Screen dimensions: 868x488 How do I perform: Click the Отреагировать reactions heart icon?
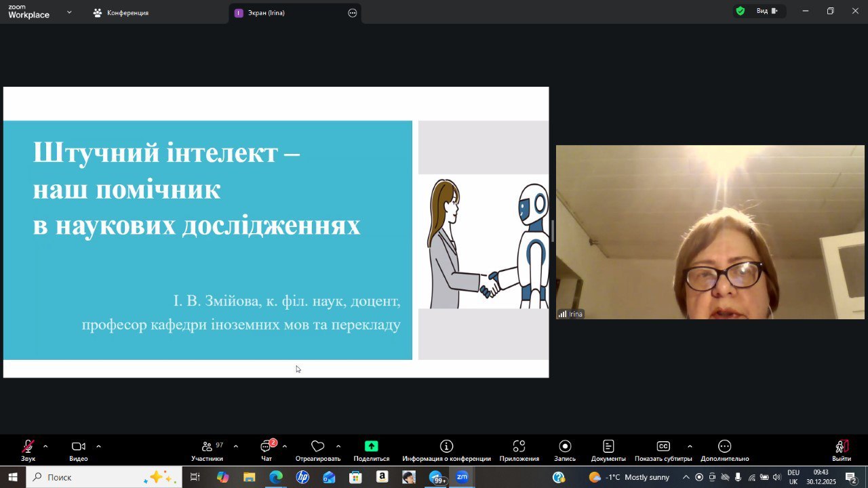[x=317, y=447]
